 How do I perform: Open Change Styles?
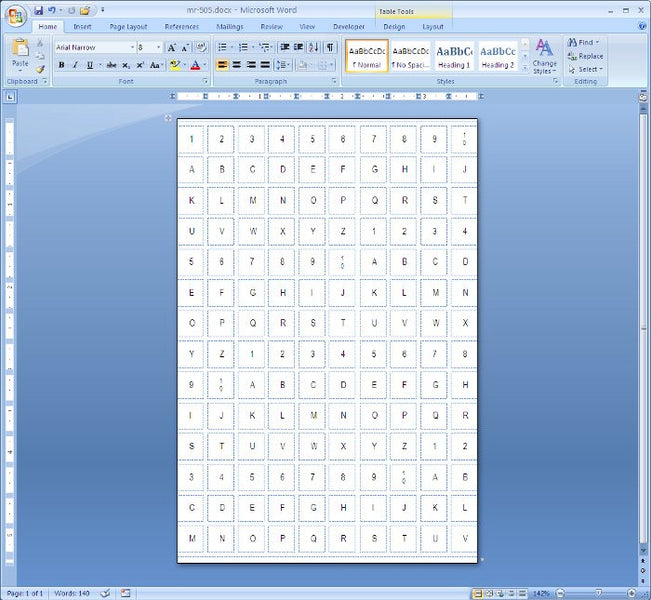coord(544,56)
